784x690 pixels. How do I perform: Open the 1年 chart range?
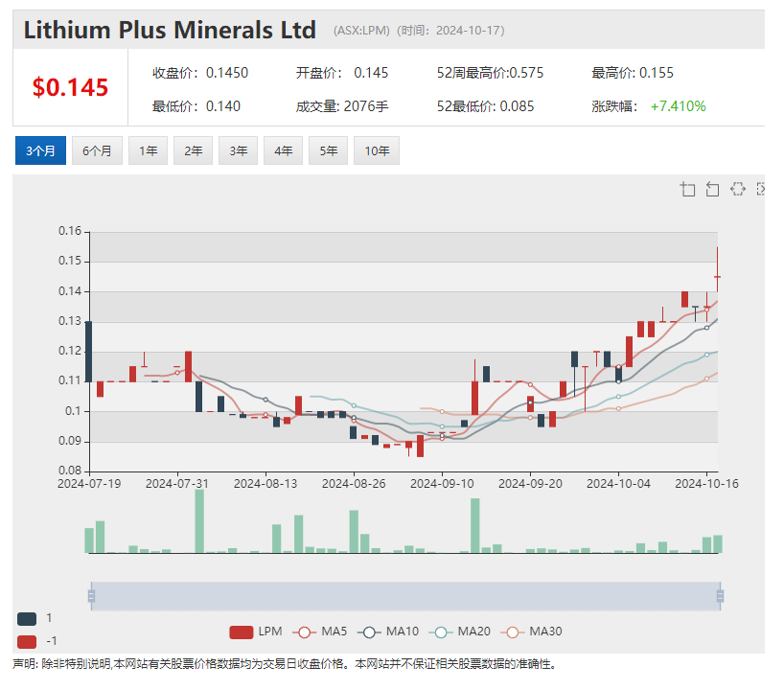(148, 150)
